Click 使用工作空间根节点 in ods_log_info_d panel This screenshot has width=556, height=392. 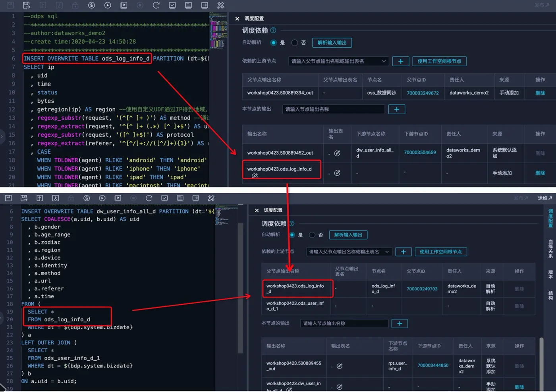point(439,61)
